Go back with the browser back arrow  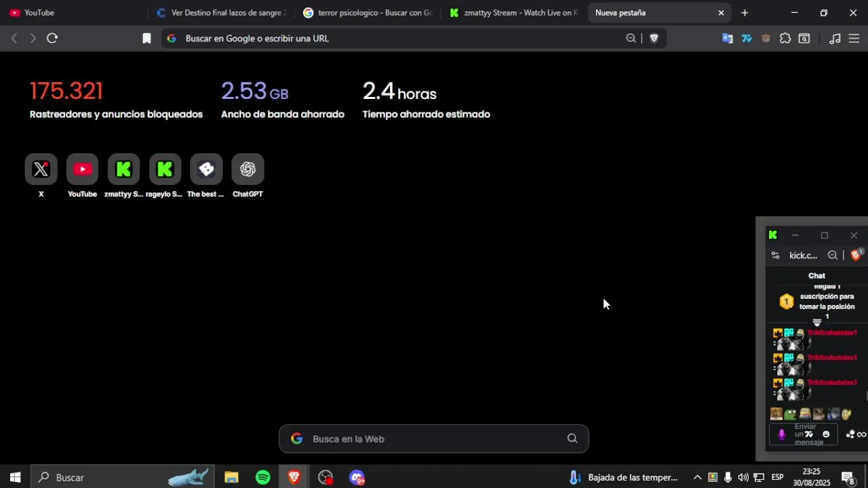[x=14, y=39]
